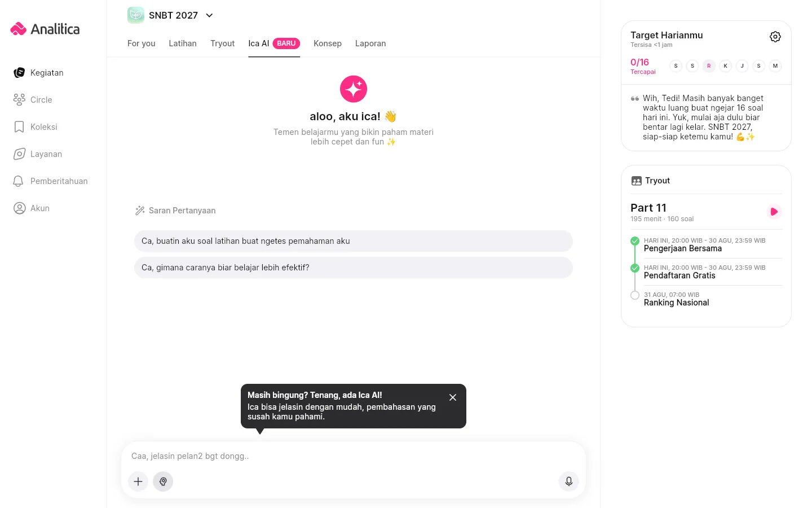Select the K day circle

(x=726, y=66)
